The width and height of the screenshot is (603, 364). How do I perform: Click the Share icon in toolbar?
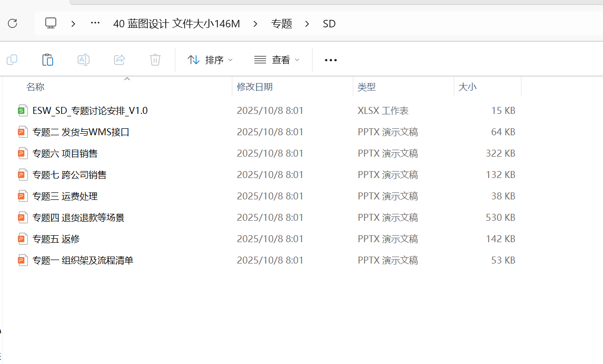pos(119,60)
